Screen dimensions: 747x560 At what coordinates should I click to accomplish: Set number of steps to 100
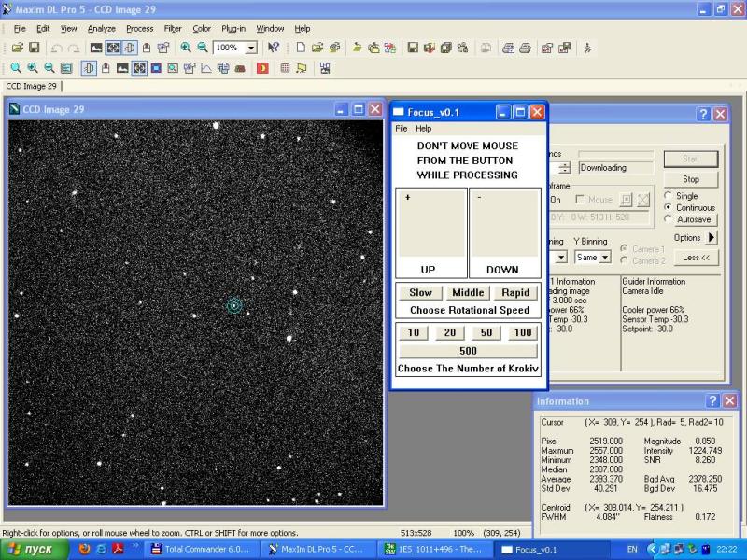click(523, 332)
